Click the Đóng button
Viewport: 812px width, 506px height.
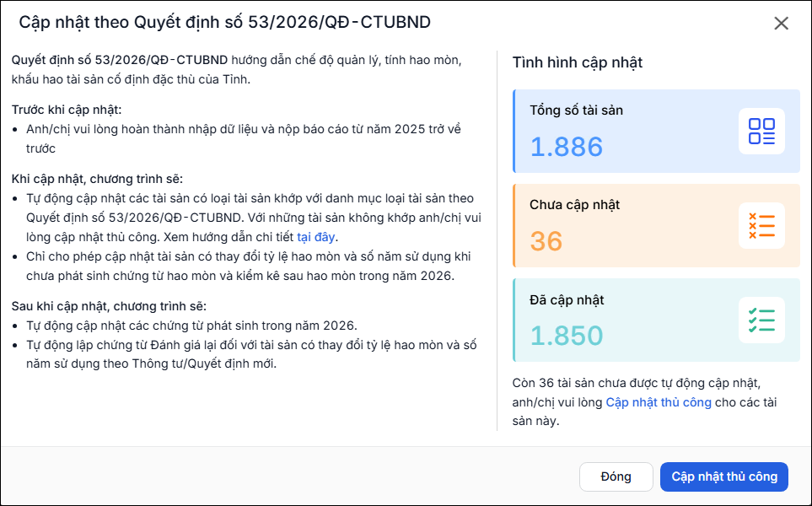pyautogui.click(x=616, y=476)
